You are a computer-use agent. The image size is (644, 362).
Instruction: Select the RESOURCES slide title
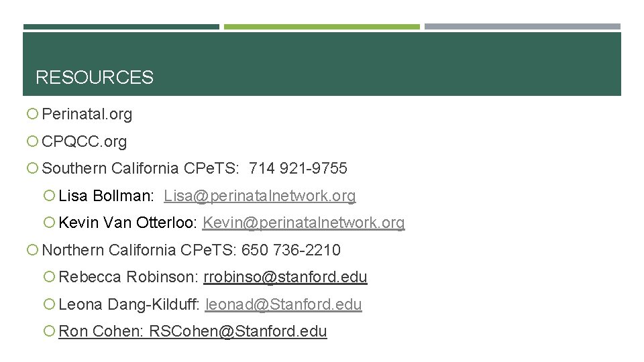(95, 78)
